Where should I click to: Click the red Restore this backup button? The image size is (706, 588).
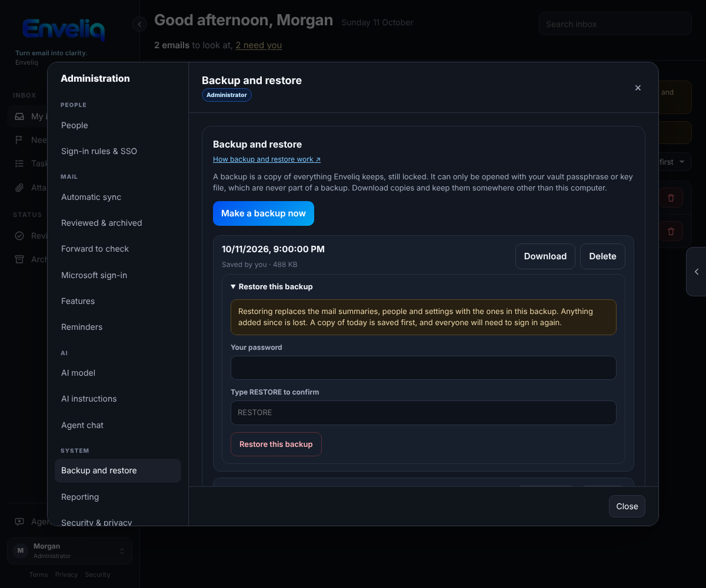(x=276, y=445)
